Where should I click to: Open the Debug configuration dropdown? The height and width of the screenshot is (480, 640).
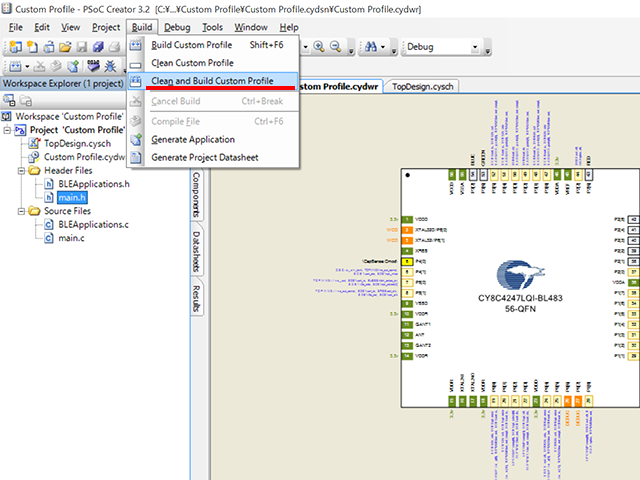475,47
